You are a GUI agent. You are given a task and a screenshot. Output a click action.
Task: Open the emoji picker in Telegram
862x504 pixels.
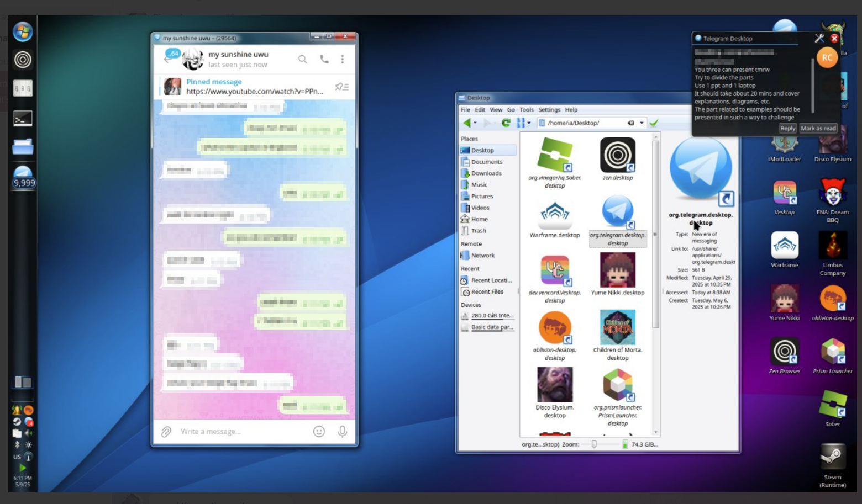click(x=319, y=432)
